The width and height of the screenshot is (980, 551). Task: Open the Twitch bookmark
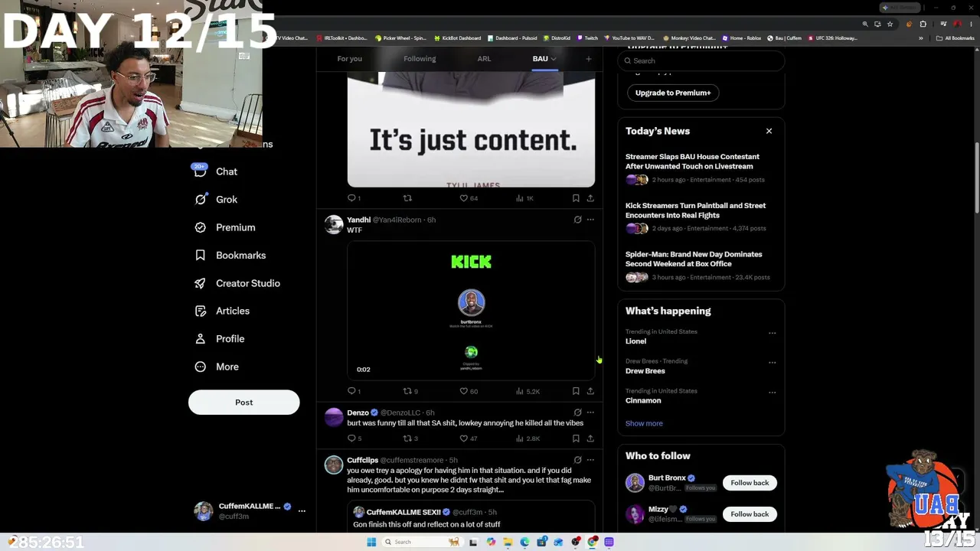(x=587, y=38)
